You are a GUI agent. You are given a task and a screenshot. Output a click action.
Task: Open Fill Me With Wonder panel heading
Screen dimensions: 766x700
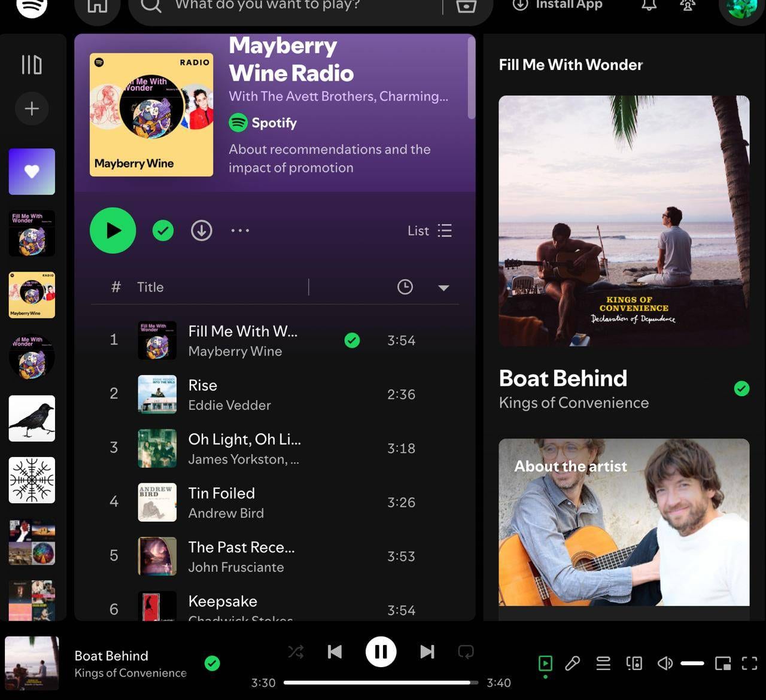point(571,65)
